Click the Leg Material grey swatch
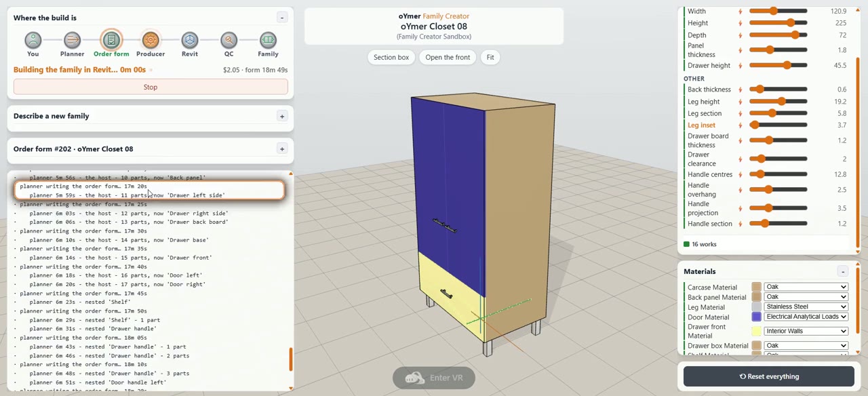This screenshot has width=868, height=396. coord(756,306)
